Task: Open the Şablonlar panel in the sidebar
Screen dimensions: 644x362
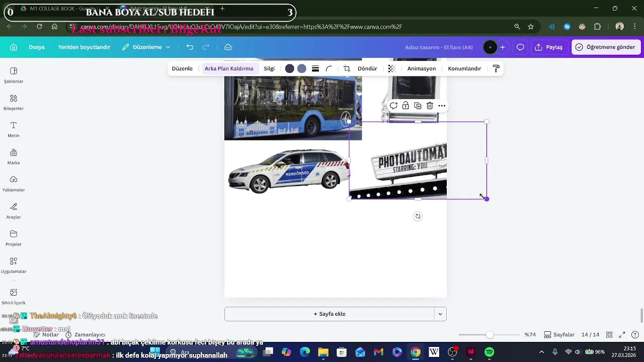Action: [x=14, y=75]
